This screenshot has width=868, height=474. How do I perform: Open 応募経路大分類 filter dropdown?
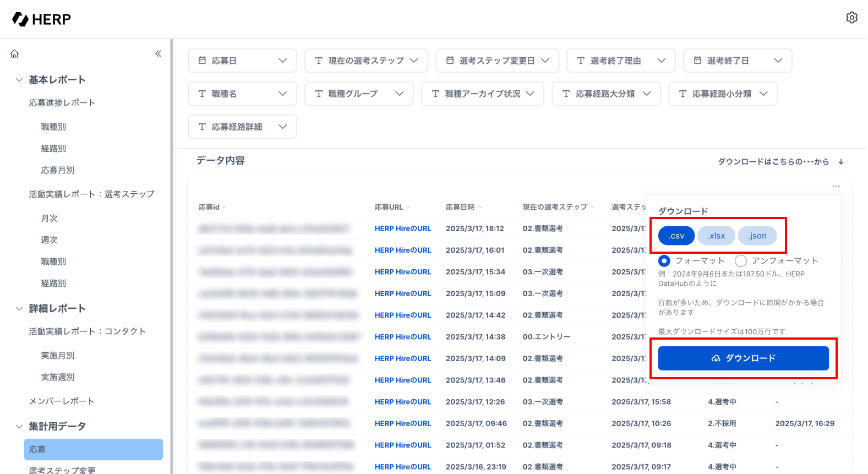click(606, 94)
